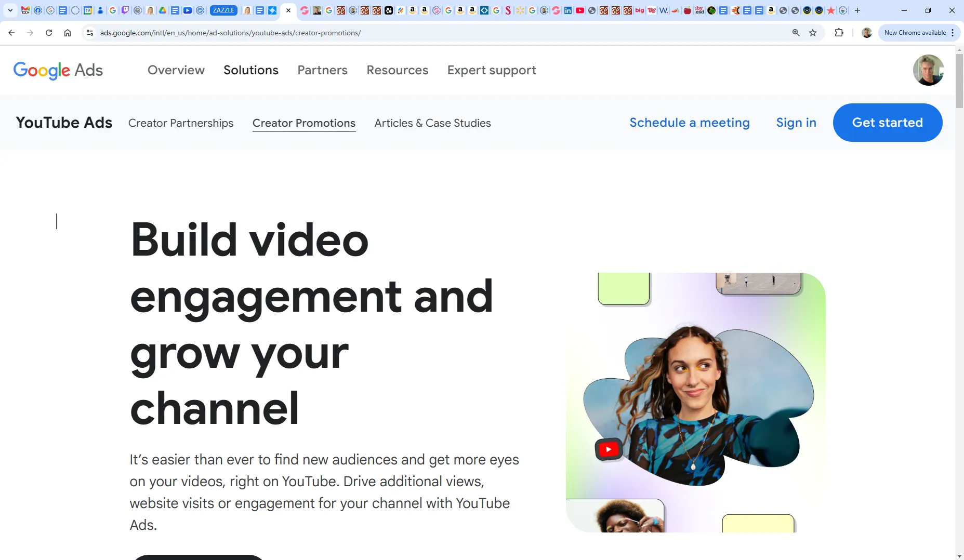
Task: Click the blue Get started button
Action: pyautogui.click(x=888, y=123)
